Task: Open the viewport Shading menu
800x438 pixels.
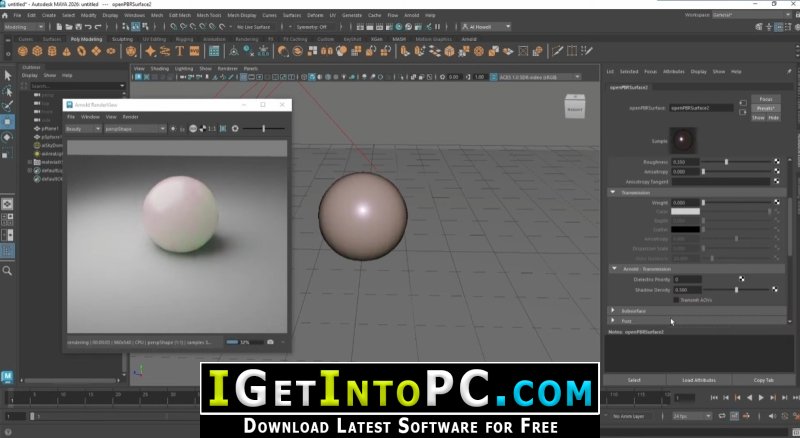Action: coord(160,68)
